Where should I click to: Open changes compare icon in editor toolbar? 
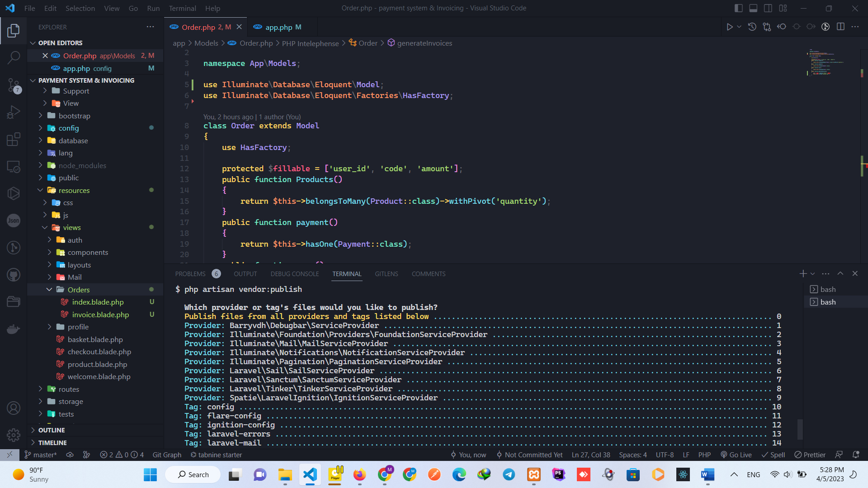click(767, 27)
